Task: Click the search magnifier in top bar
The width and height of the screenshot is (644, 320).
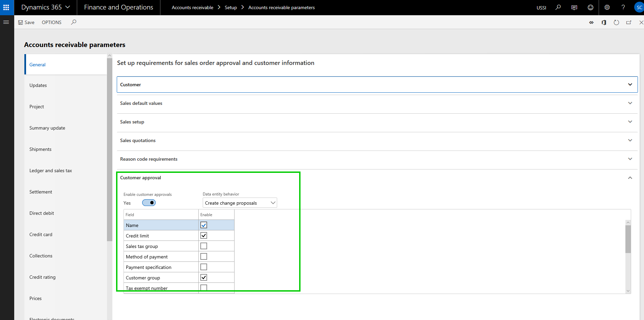Action: [x=558, y=7]
